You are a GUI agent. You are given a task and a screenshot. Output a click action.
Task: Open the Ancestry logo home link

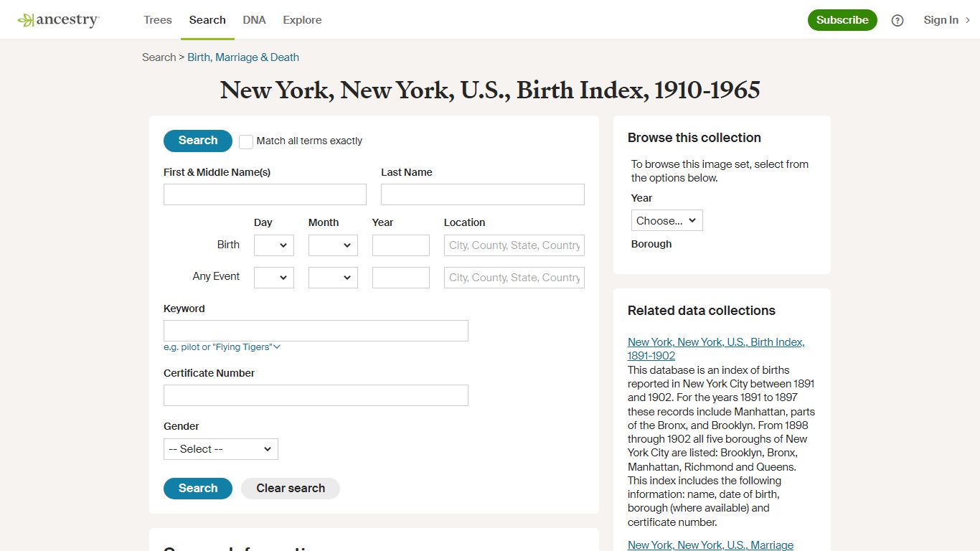[58, 20]
